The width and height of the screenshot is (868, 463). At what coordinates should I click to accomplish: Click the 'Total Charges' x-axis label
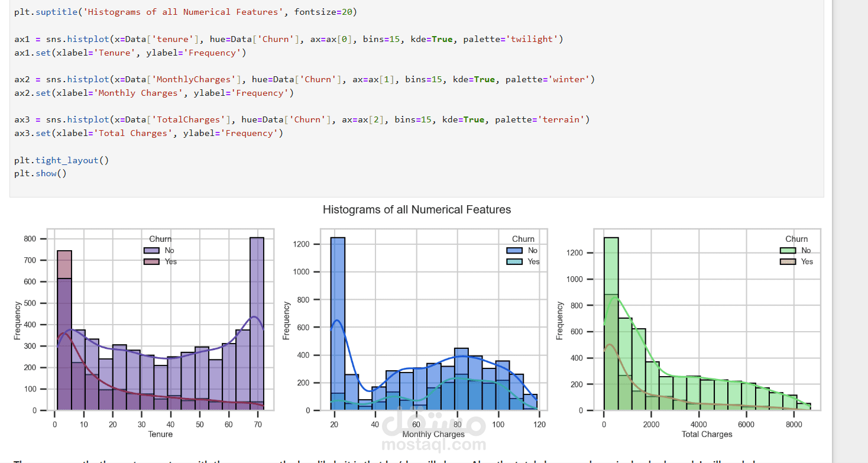[707, 434]
